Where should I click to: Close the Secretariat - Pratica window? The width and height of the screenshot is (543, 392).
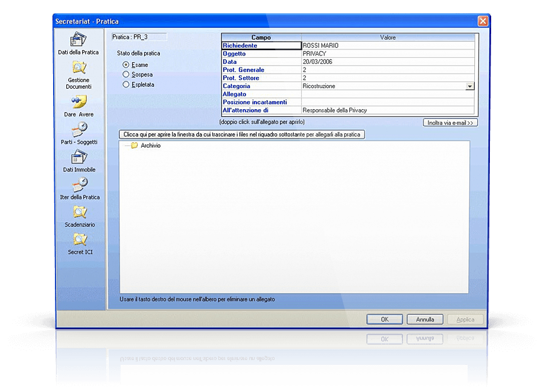click(483, 22)
